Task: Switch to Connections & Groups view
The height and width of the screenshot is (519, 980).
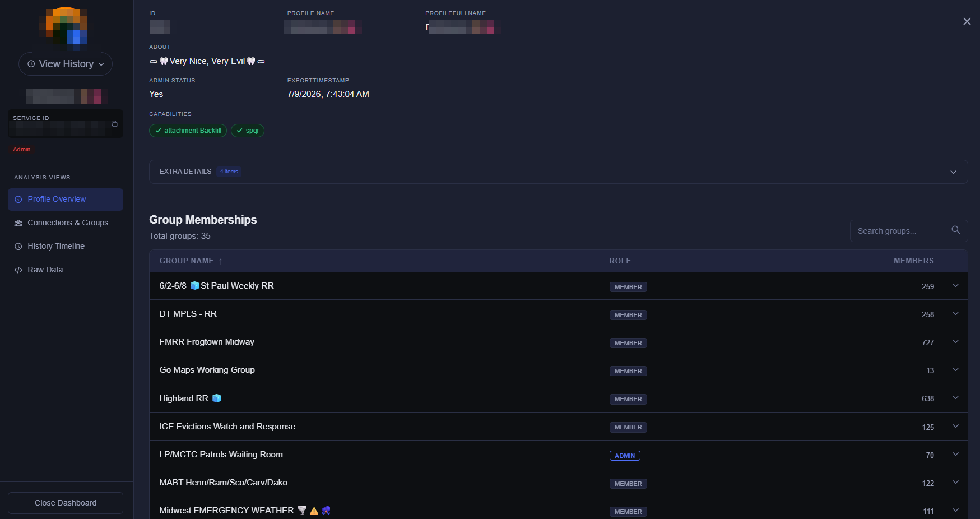Action: pos(66,223)
